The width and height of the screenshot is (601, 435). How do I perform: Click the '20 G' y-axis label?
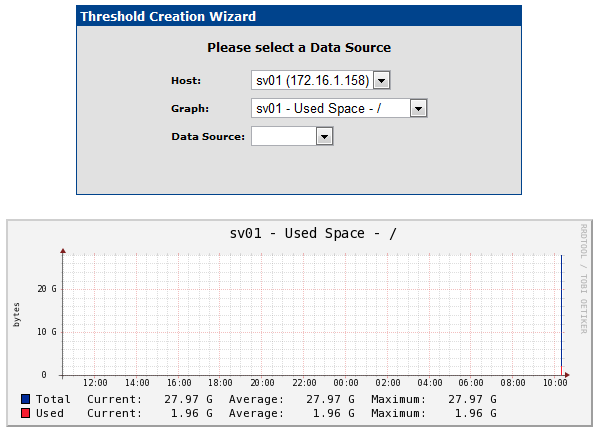47,289
